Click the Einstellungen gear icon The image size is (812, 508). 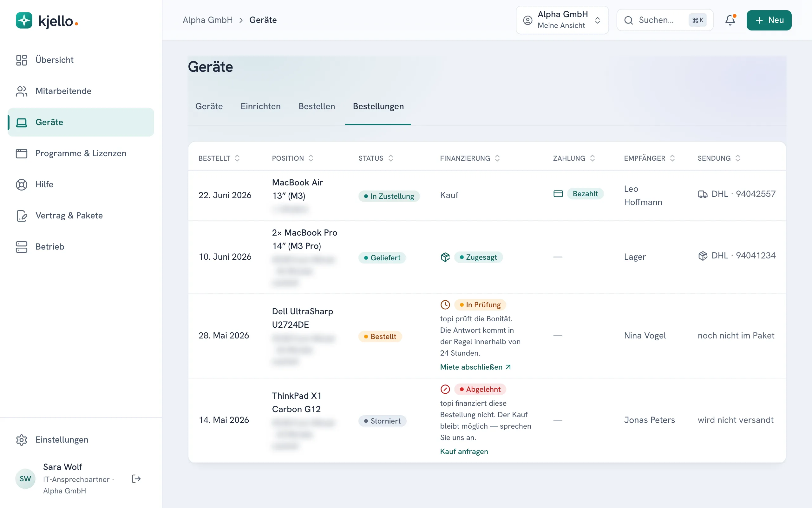point(22,440)
